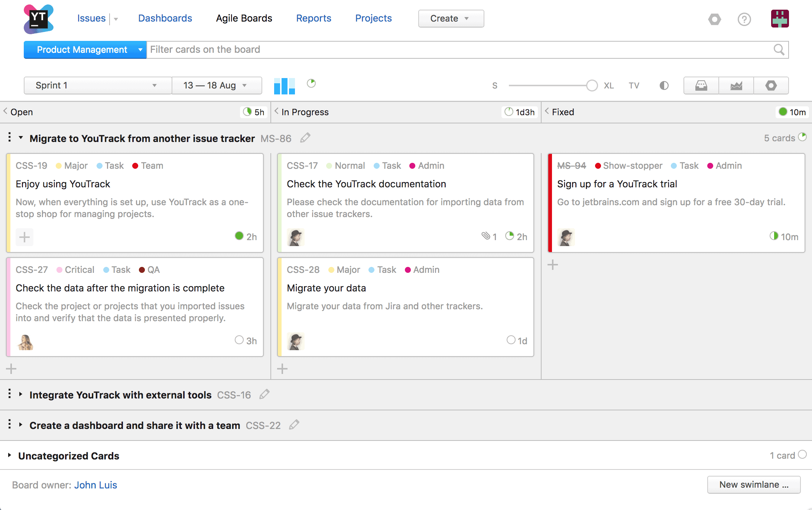Toggle TV mode
Screen dimensions: 812x510
click(x=634, y=85)
